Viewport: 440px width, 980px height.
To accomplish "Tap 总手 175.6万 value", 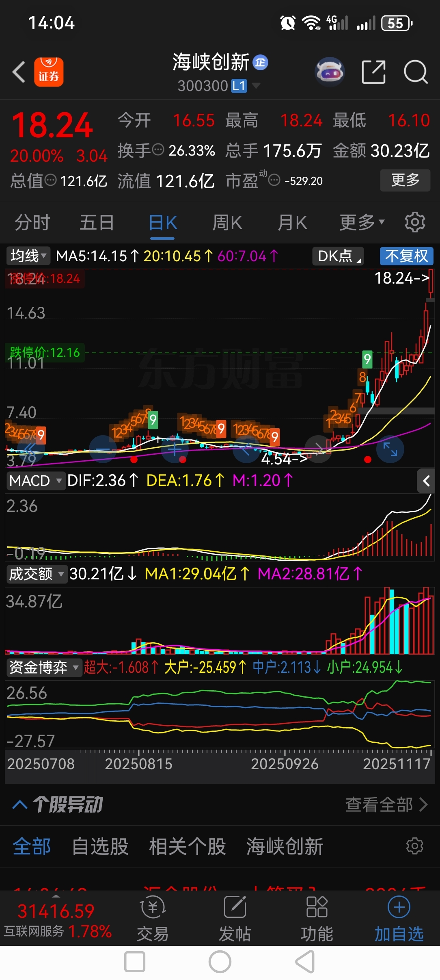I will click(x=292, y=151).
